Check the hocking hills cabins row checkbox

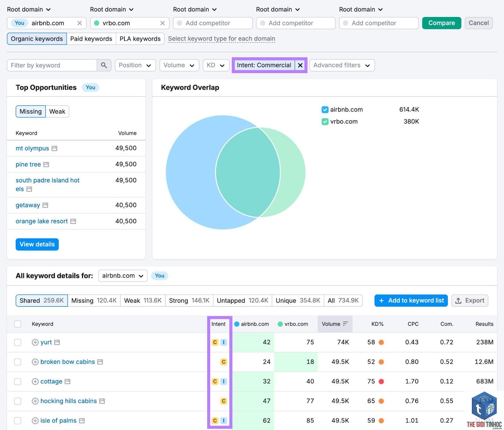[18, 401]
